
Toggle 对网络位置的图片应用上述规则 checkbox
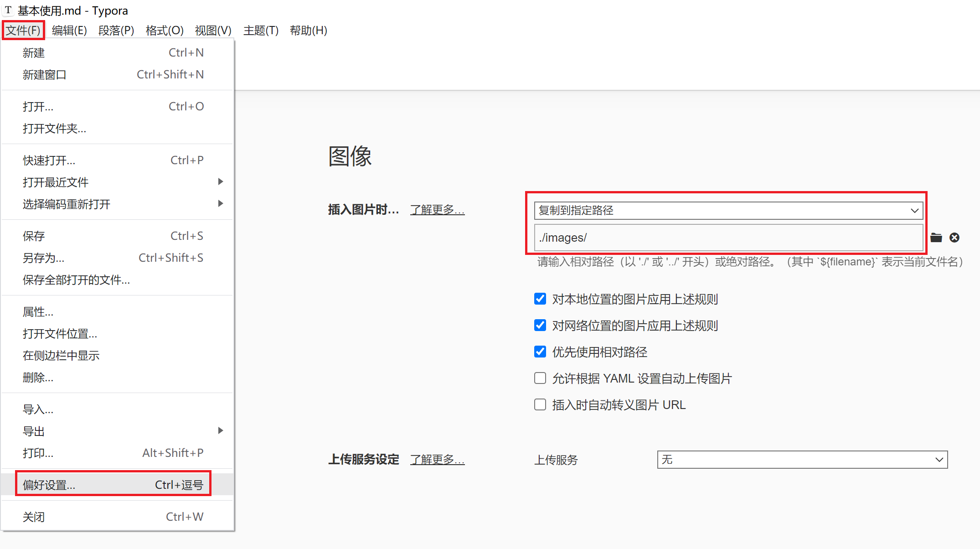coord(540,326)
